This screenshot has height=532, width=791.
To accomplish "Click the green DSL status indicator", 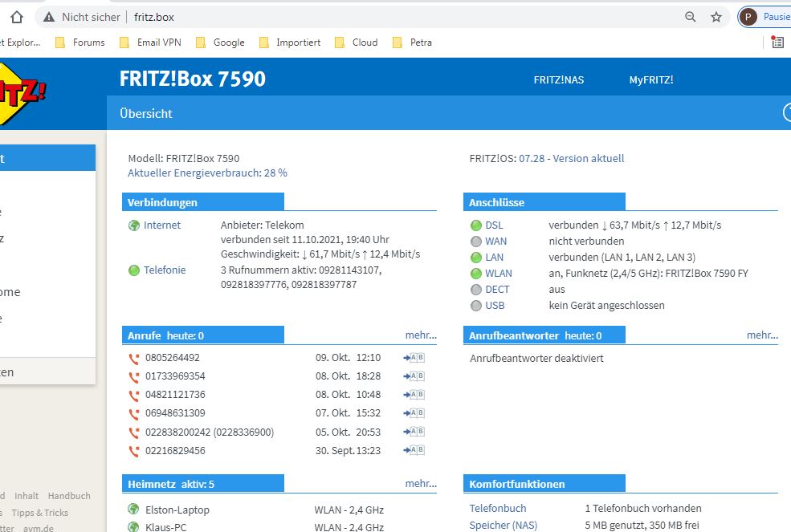I will [x=475, y=225].
